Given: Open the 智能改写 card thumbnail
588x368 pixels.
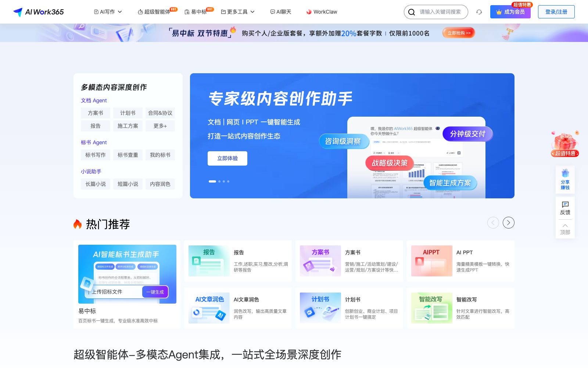Looking at the screenshot, I should [432, 308].
